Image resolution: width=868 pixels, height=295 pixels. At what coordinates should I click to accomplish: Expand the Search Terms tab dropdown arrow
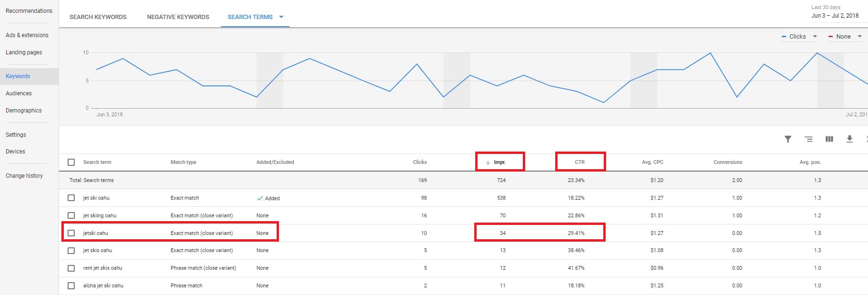click(x=281, y=17)
